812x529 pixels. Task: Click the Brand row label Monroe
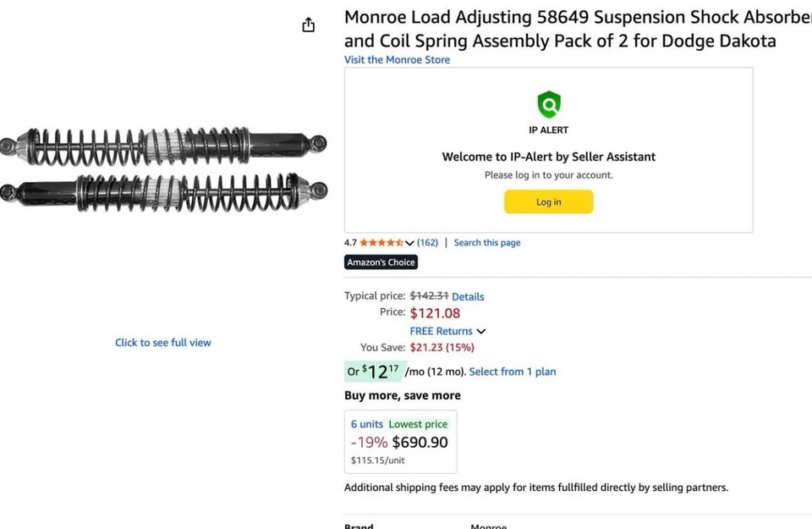point(489,526)
